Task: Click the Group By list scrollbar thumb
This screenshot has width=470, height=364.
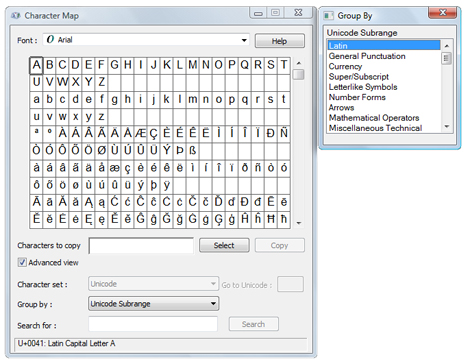Action: coord(447,58)
